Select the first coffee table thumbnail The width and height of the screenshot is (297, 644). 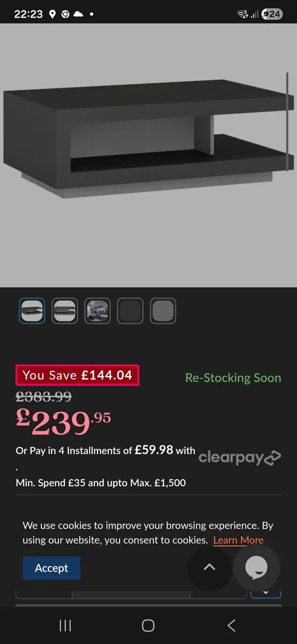coord(32,311)
